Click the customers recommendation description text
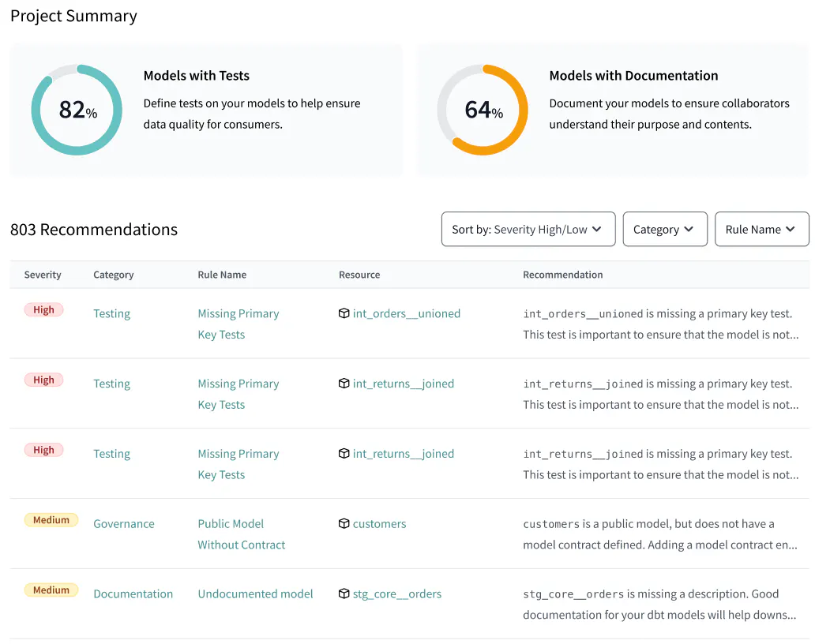Viewport: 815px width, 644px height. click(659, 534)
